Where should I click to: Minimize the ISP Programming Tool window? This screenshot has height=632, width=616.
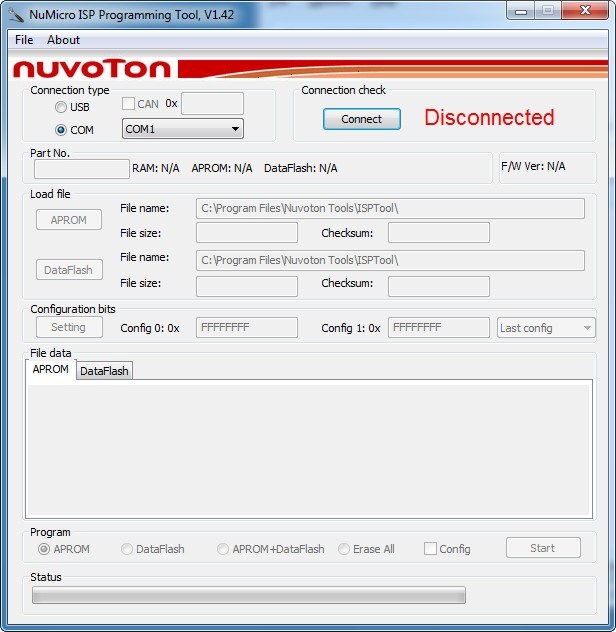tap(521, 11)
